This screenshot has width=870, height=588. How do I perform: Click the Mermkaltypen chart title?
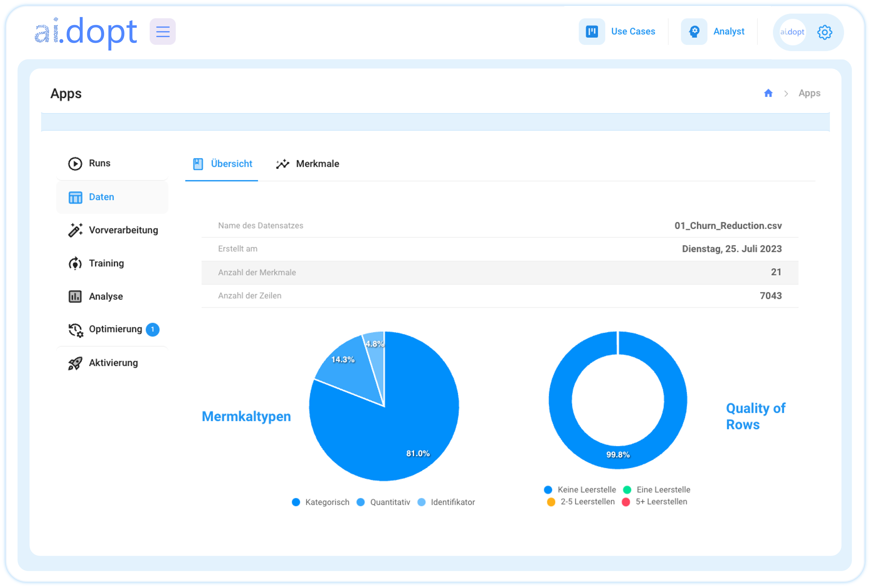coord(246,416)
